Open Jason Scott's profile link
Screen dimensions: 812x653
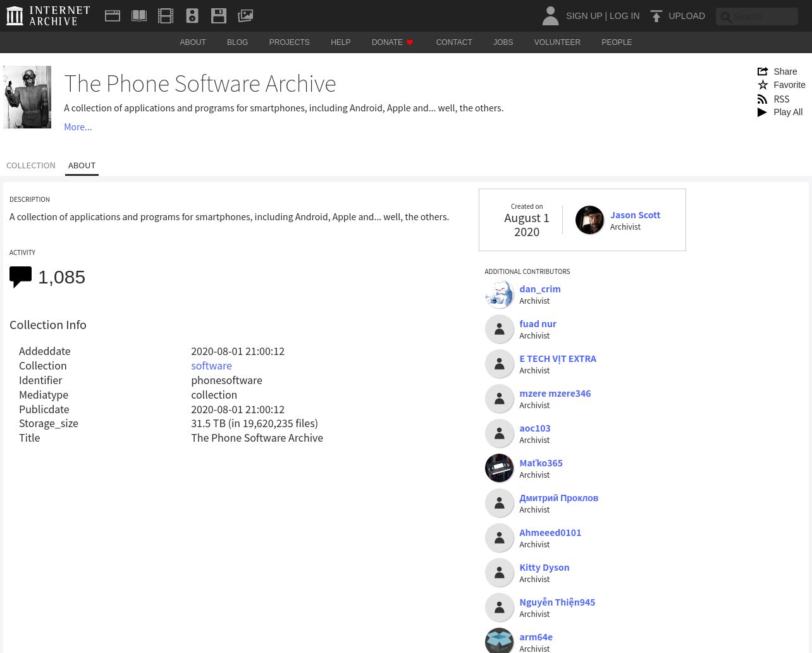point(635,215)
